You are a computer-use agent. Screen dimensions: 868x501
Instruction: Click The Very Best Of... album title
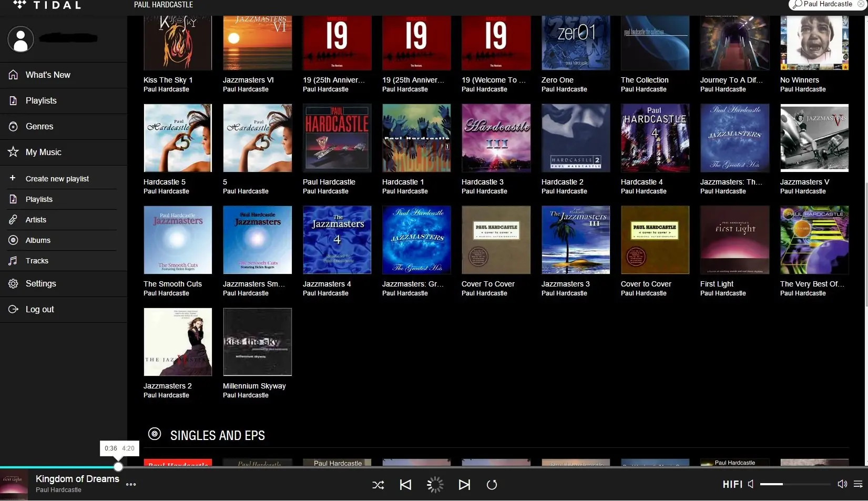point(812,284)
